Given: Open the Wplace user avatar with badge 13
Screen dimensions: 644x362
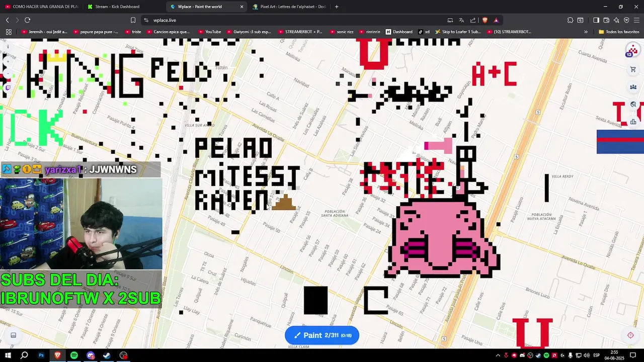Looking at the screenshot, I should tap(632, 50).
